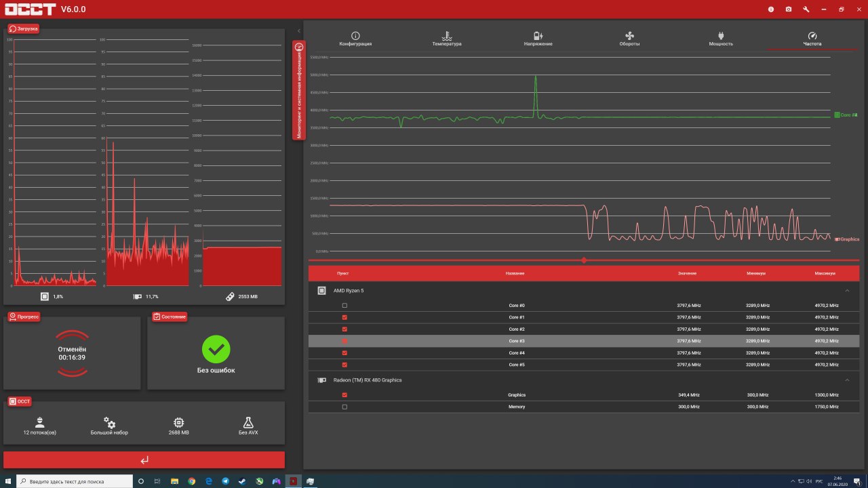Screen dimensions: 868x488
Task: Click the memory icon showing 2553 MB
Action: point(231,296)
